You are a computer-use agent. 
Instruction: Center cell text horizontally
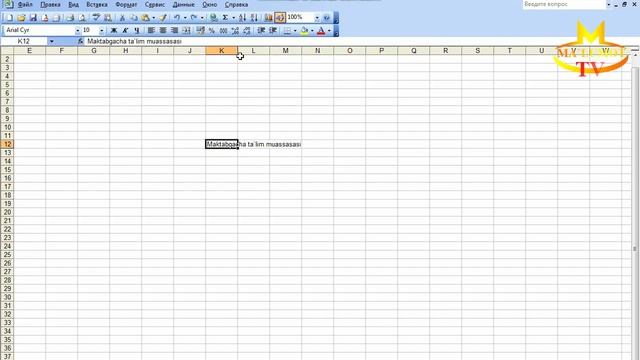pos(163,30)
